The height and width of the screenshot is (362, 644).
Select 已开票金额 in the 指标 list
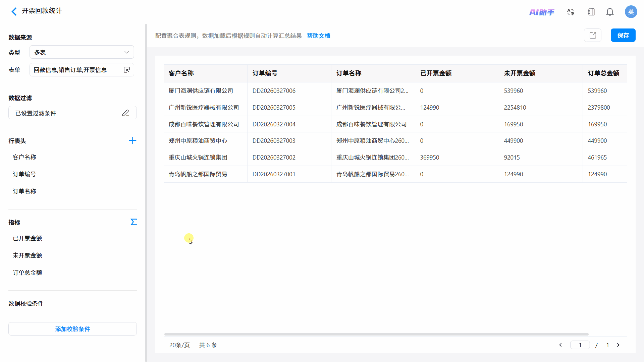tap(28, 238)
